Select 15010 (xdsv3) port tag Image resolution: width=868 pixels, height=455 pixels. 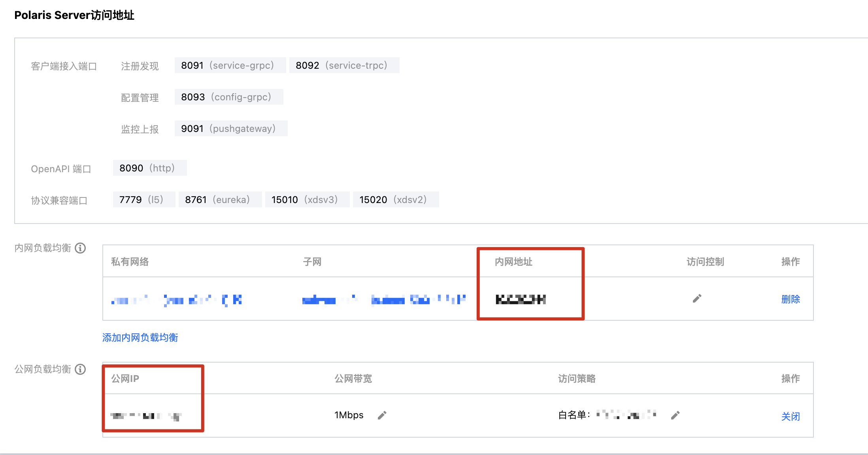307,199
